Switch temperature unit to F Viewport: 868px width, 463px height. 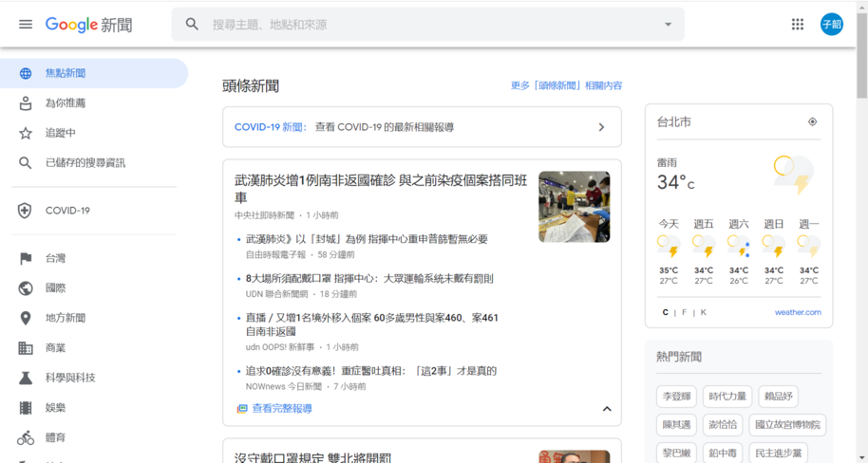(684, 312)
